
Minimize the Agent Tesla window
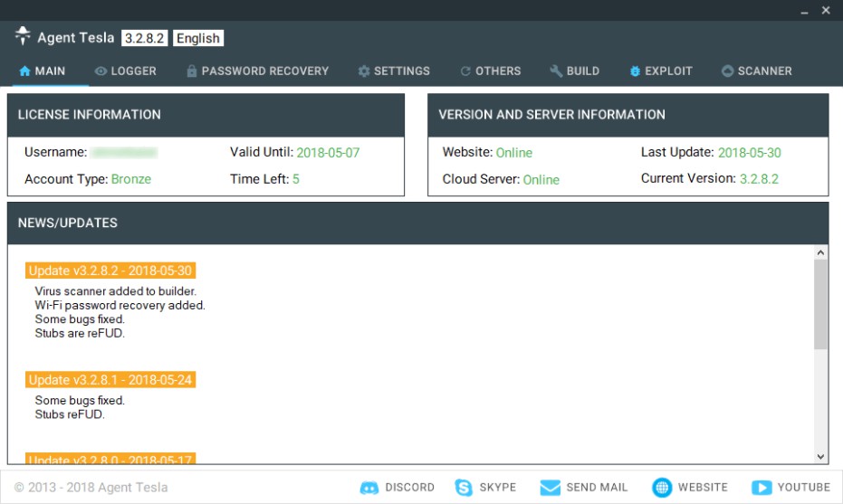pyautogui.click(x=804, y=11)
